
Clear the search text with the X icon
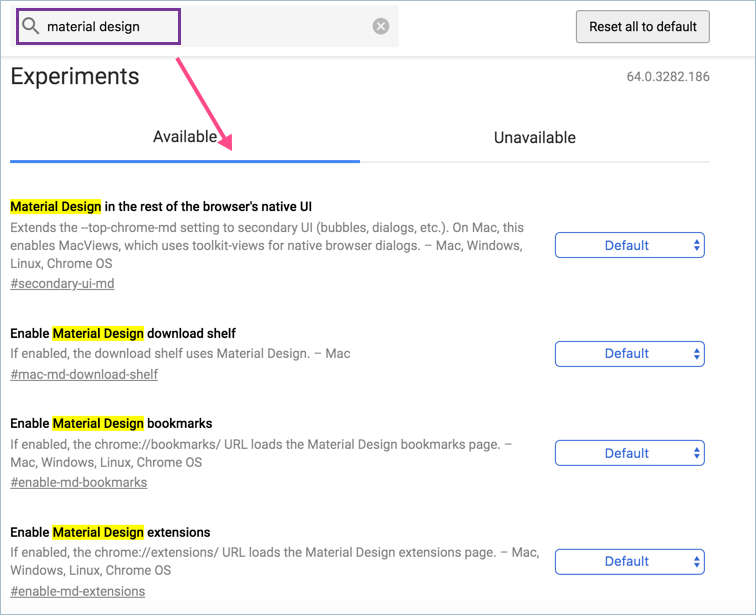[381, 27]
